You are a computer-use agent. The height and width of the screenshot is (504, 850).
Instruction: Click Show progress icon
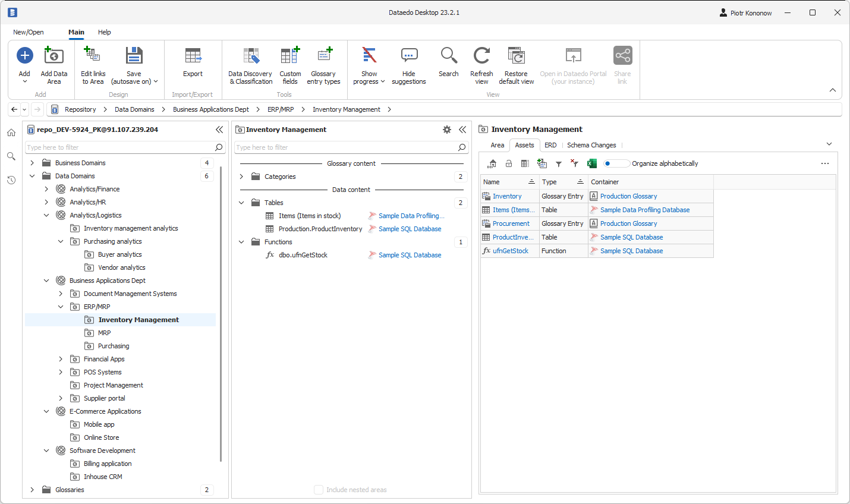370,55
